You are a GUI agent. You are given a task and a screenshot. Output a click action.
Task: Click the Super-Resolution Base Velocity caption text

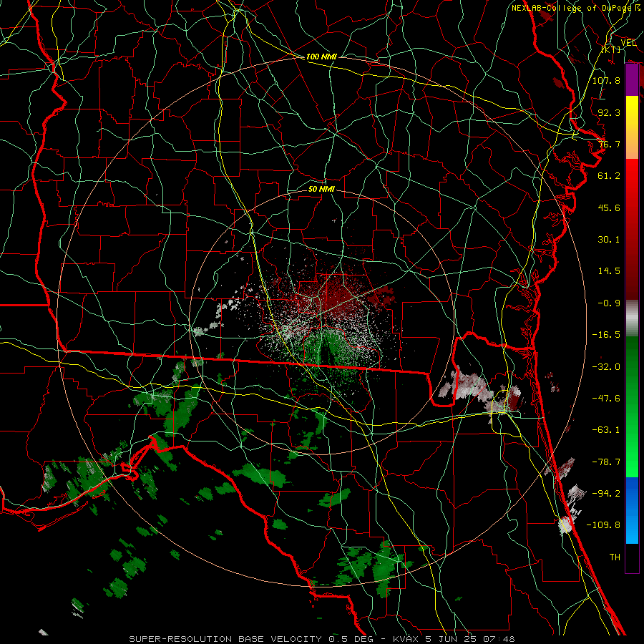pyautogui.click(x=321, y=639)
